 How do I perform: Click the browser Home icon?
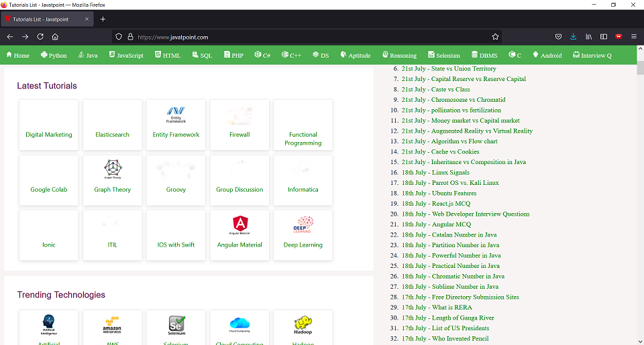coord(55,37)
